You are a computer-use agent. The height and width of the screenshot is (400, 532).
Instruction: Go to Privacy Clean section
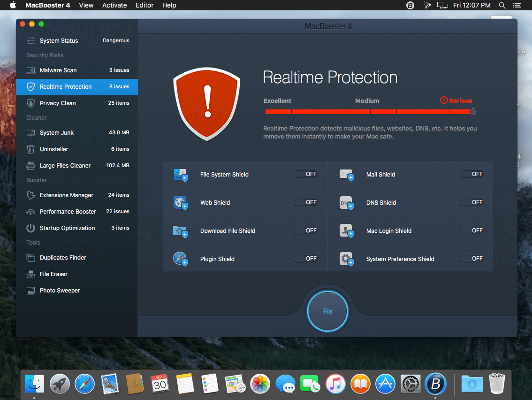coord(77,103)
